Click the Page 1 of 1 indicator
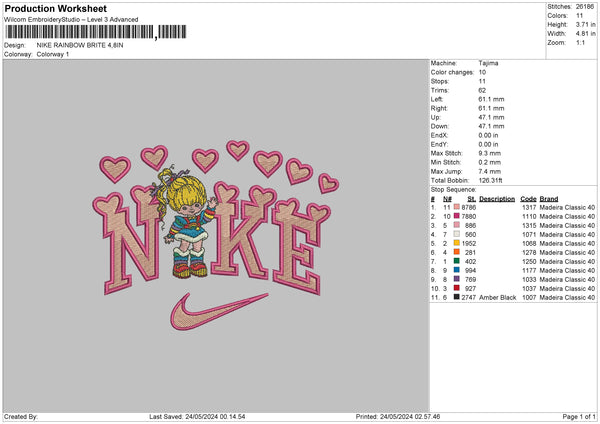 579,416
